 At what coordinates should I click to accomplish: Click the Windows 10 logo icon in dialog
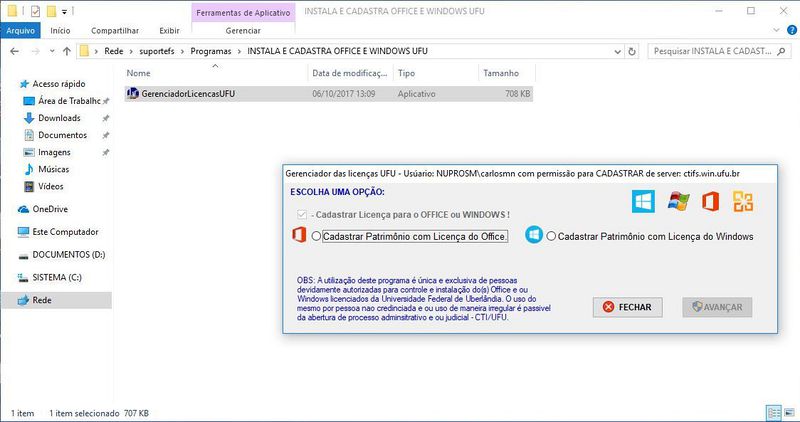pyautogui.click(x=643, y=201)
